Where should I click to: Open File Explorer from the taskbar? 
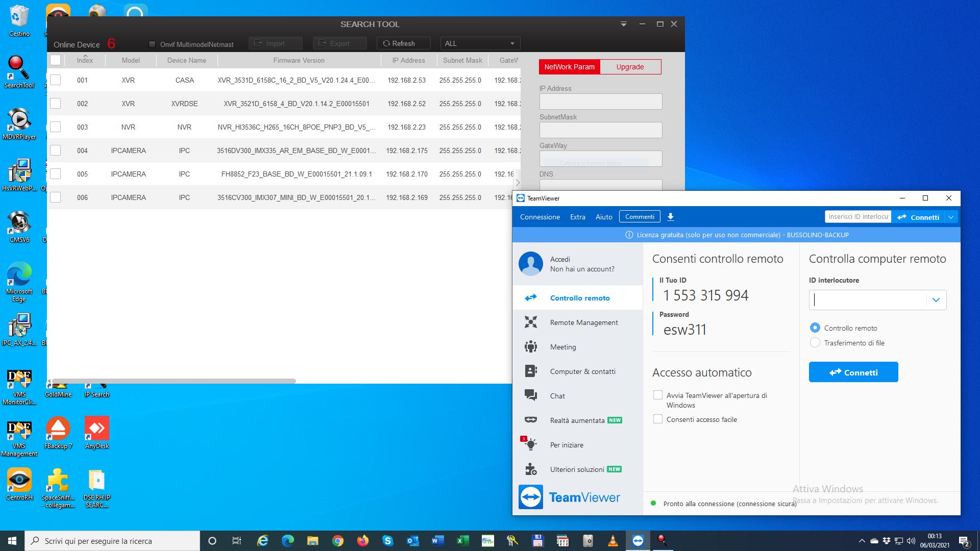(x=312, y=541)
